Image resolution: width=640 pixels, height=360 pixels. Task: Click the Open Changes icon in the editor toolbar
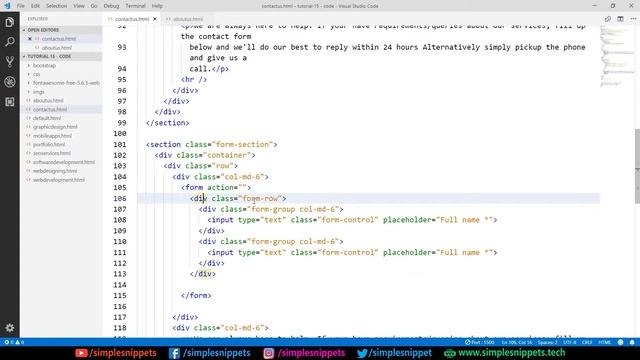pos(608,19)
